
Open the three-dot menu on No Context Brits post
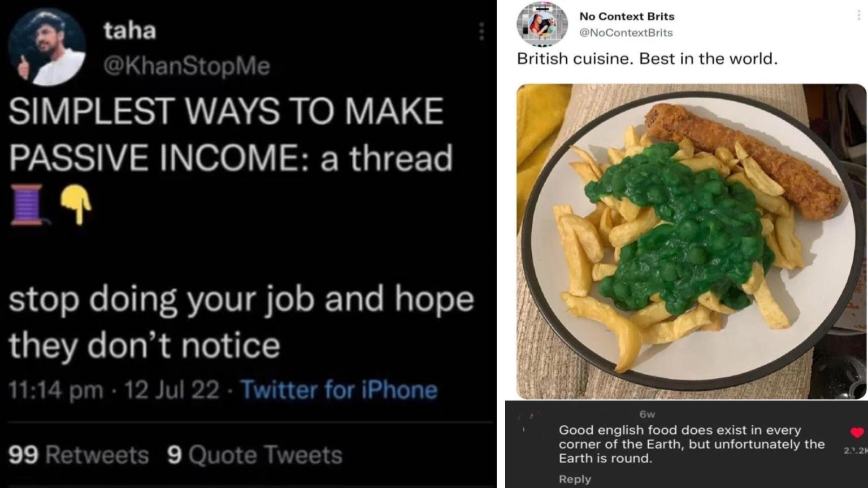tap(858, 15)
